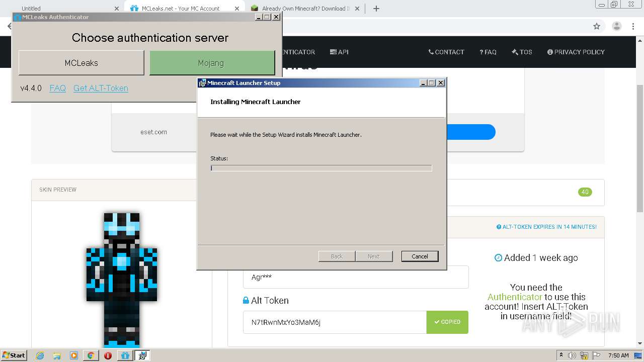Minimize the Minecraft Launcher Setup window
644x362 pixels.
tap(423, 83)
